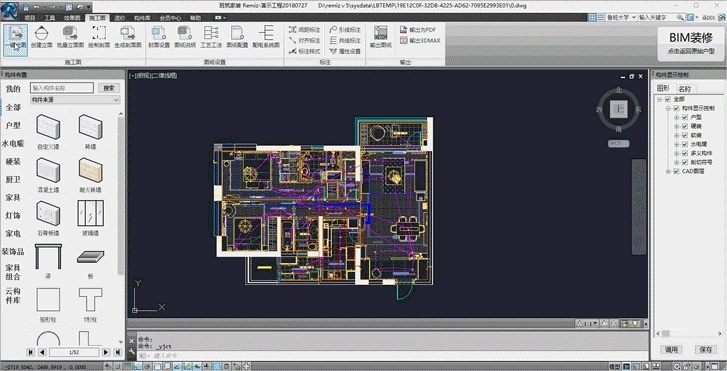Go to next page in component pager
Image resolution: width=727 pixels, height=371 pixels.
[x=106, y=352]
